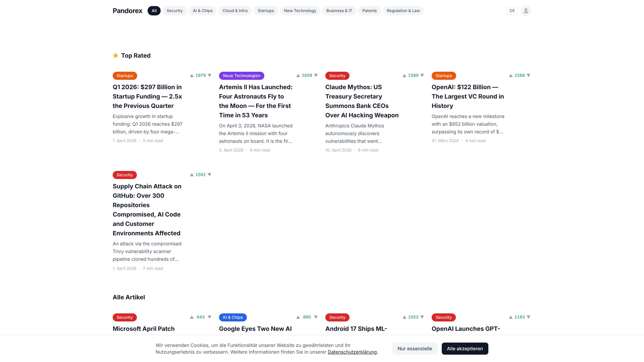The image size is (644, 362).
Task: Click the Security tag on Supply Chain article
Action: (125, 175)
